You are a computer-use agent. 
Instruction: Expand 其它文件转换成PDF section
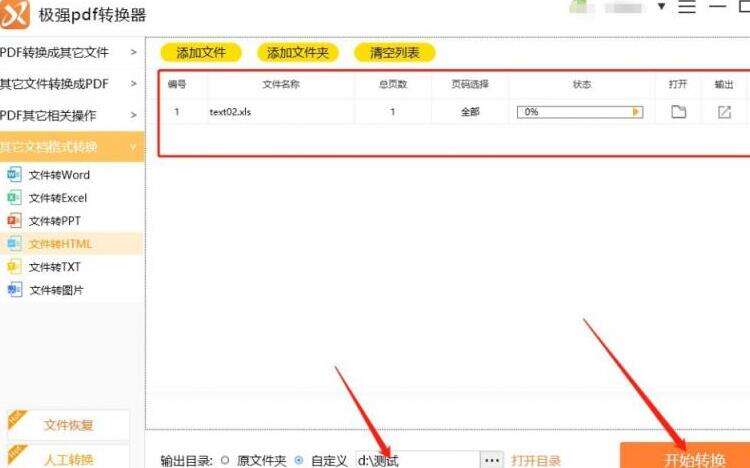[72, 84]
